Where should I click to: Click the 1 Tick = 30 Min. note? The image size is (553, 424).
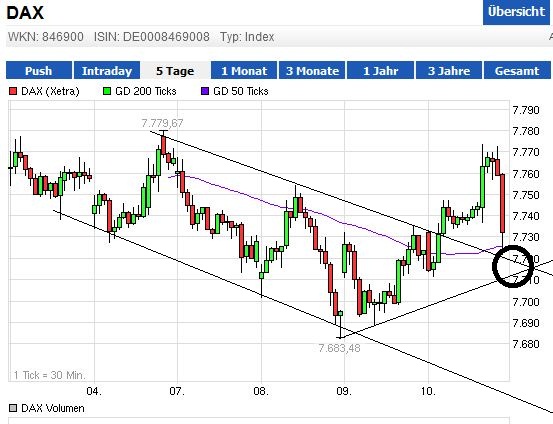49,375
